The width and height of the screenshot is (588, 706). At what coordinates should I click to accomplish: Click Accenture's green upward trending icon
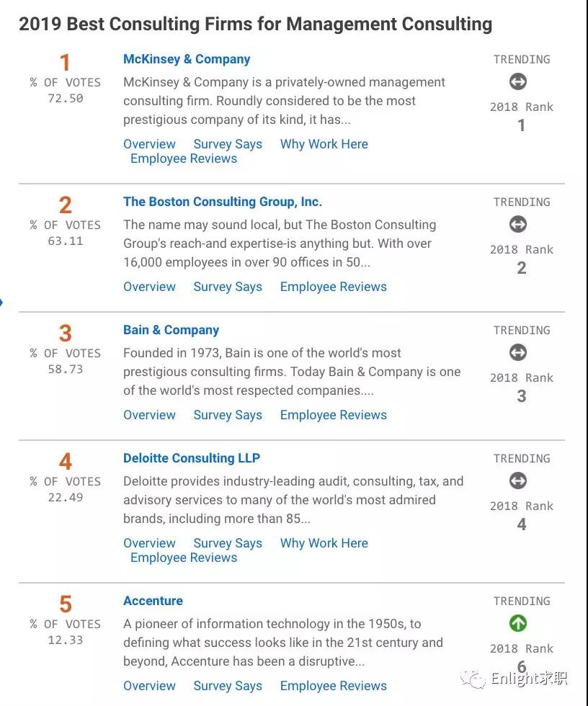pyautogui.click(x=518, y=623)
